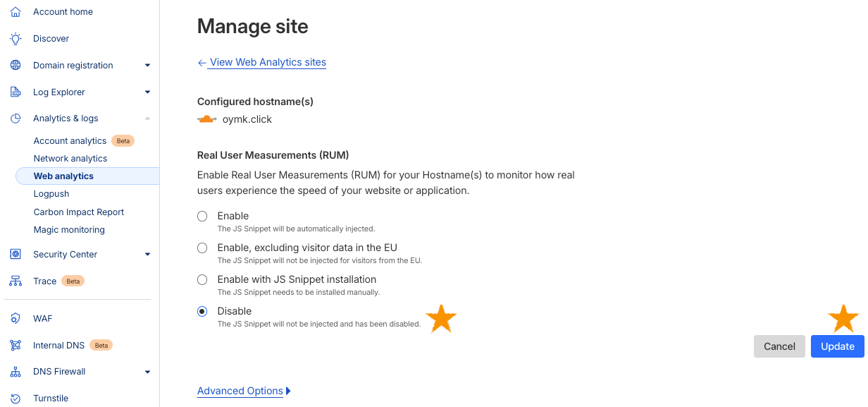Image resolution: width=868 pixels, height=407 pixels.
Task: Click the Internal DNS icon
Action: tap(15, 346)
